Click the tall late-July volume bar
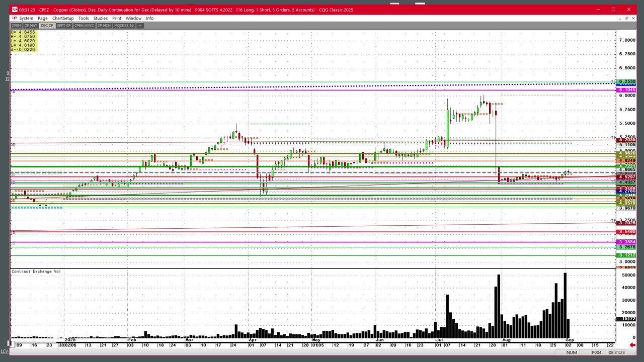The image size is (644, 362). tap(499, 306)
